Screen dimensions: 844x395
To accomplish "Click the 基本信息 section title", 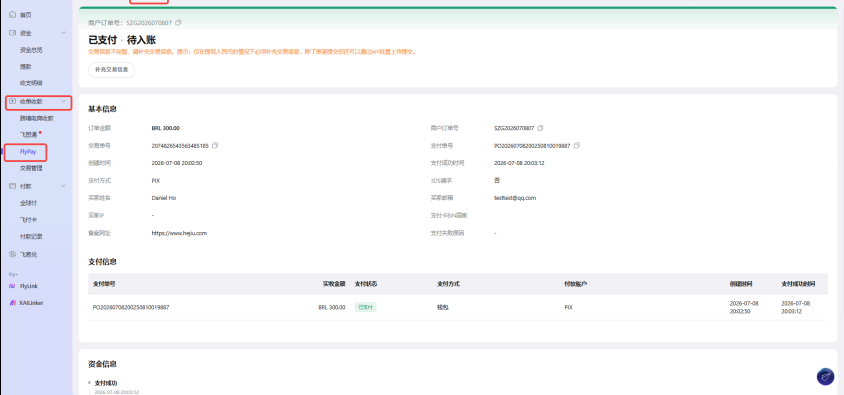I will (x=102, y=109).
